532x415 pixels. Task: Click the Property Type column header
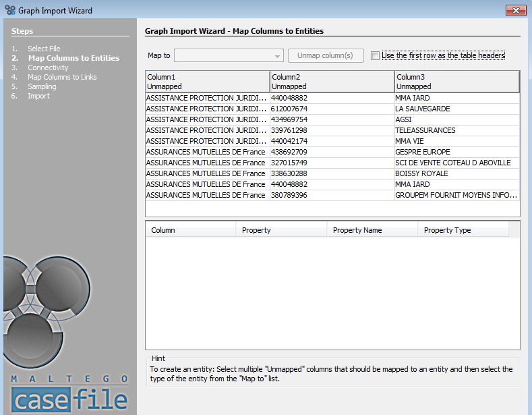click(463, 230)
